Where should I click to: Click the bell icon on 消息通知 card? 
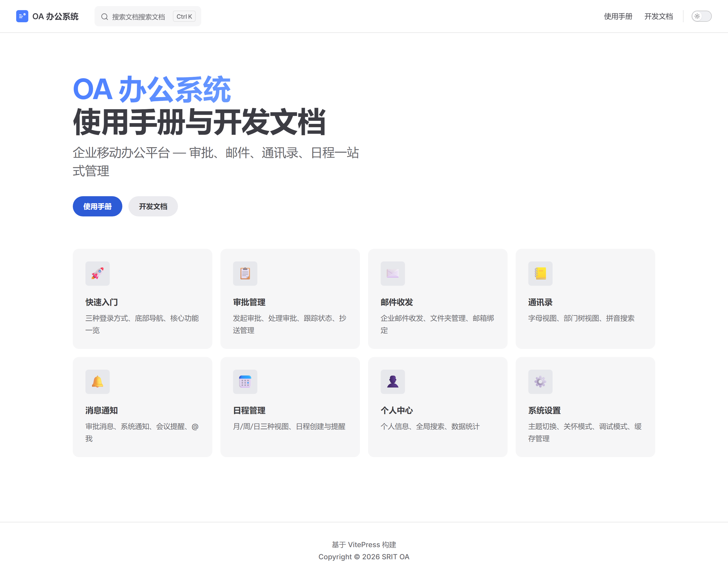98,382
